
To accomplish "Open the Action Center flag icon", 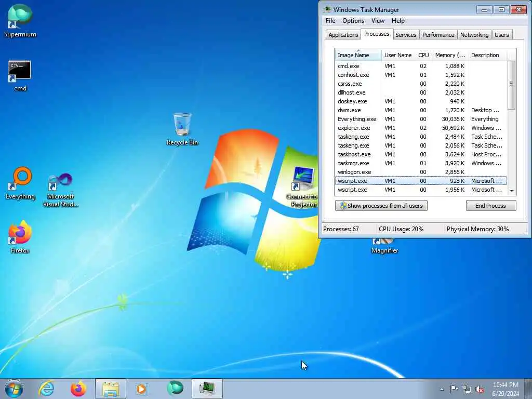I will pyautogui.click(x=454, y=389).
